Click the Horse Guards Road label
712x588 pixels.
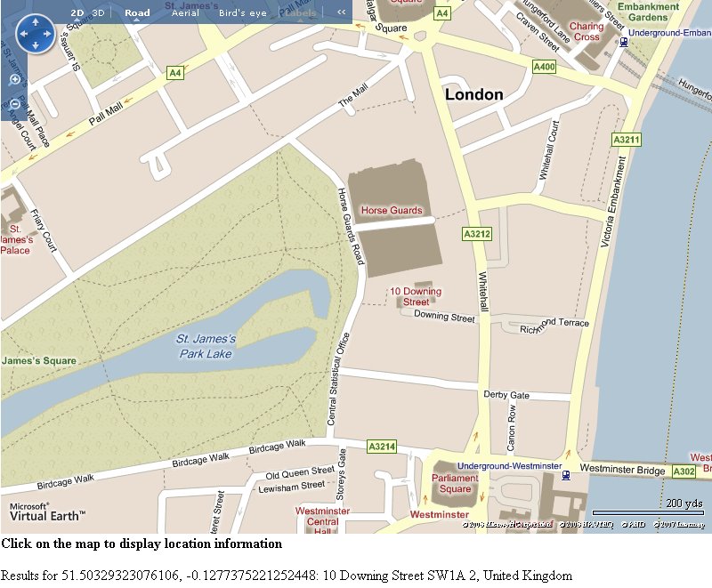click(x=351, y=226)
